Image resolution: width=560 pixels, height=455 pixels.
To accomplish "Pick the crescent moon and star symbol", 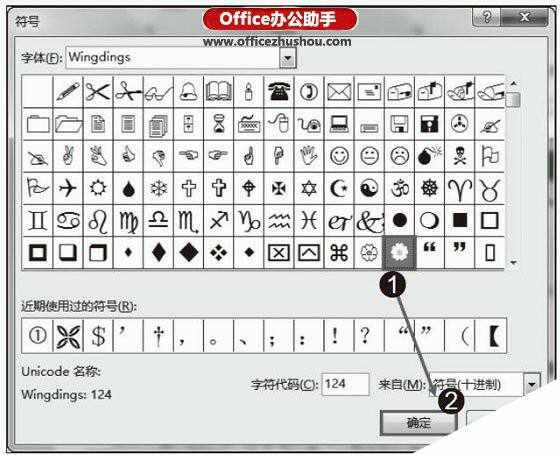I will [339, 188].
